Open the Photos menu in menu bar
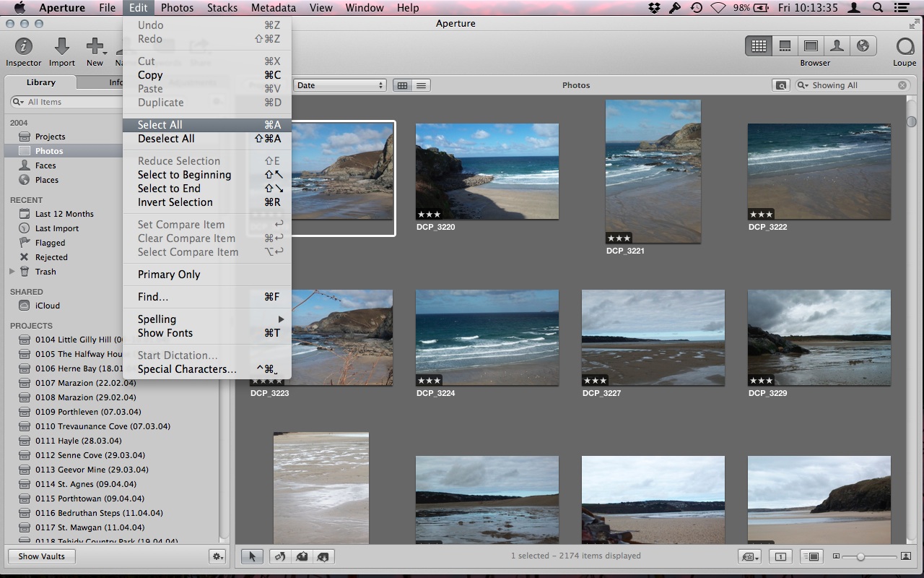This screenshot has width=924, height=578. 177,8
